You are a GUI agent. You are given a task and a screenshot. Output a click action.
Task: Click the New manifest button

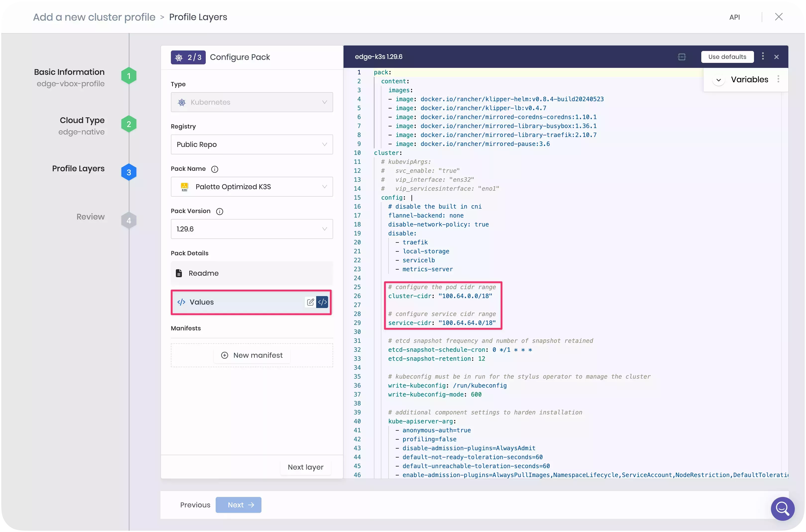click(252, 355)
